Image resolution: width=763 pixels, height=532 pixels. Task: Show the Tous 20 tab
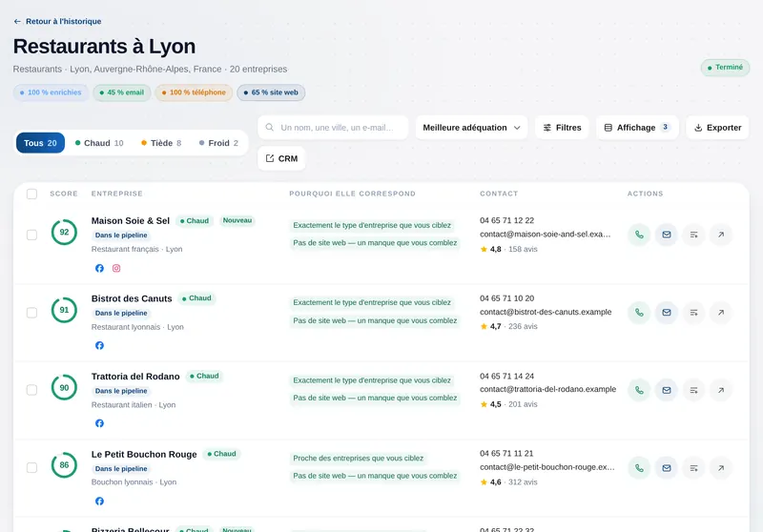pos(40,143)
